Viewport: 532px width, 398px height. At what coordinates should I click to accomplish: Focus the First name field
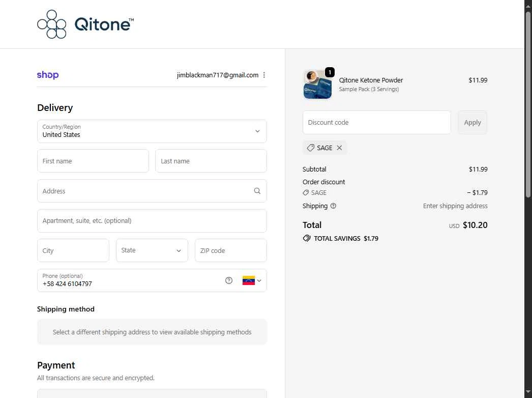click(93, 161)
